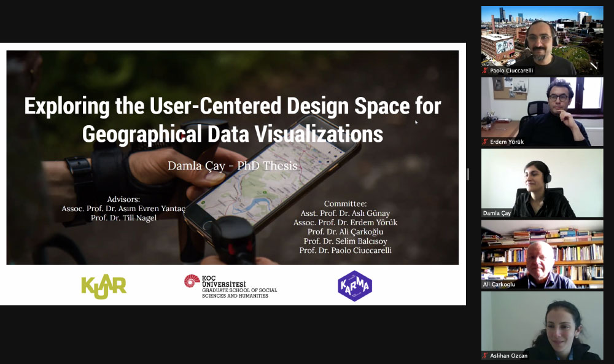Click the Committee heading on the slide

(345, 204)
